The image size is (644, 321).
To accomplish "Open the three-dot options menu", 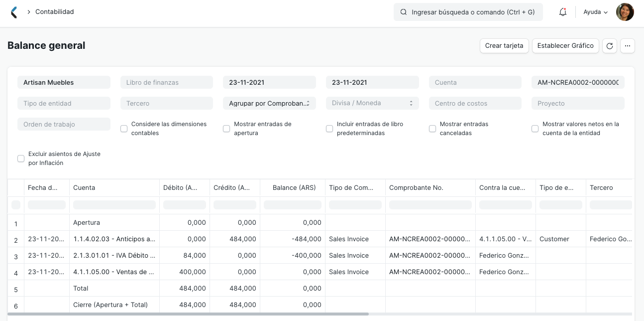I will coord(628,46).
